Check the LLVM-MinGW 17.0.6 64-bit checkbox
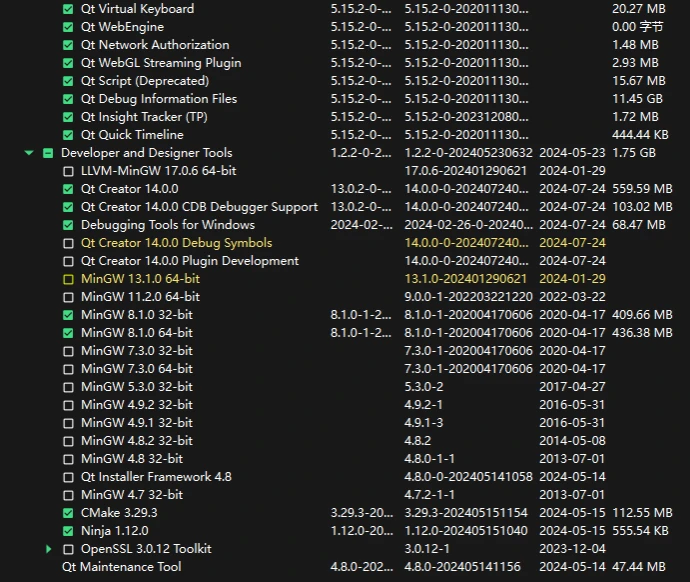Image resolution: width=690 pixels, height=582 pixels. [68, 171]
